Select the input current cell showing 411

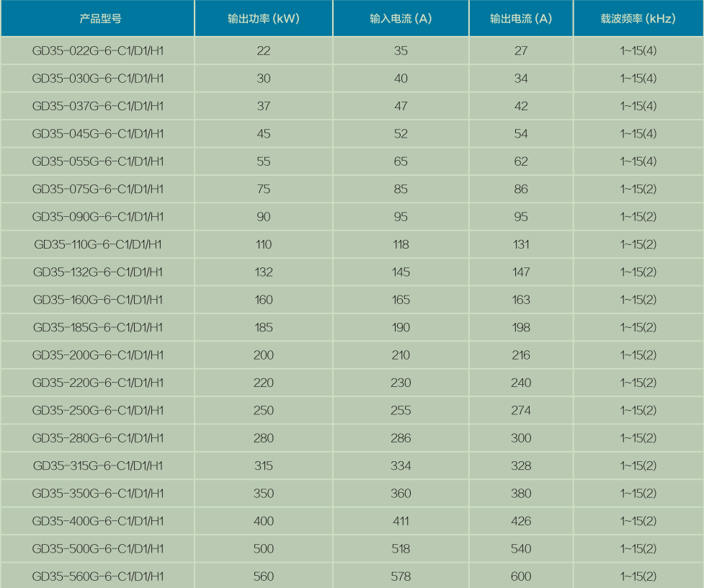coord(401,521)
